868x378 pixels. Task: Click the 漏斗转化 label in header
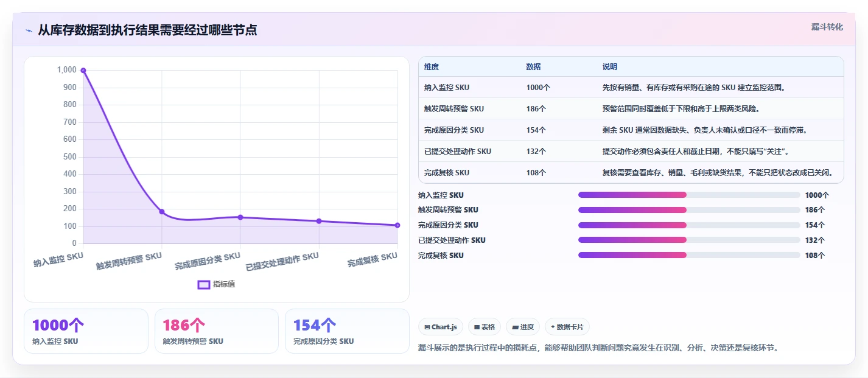(x=827, y=27)
